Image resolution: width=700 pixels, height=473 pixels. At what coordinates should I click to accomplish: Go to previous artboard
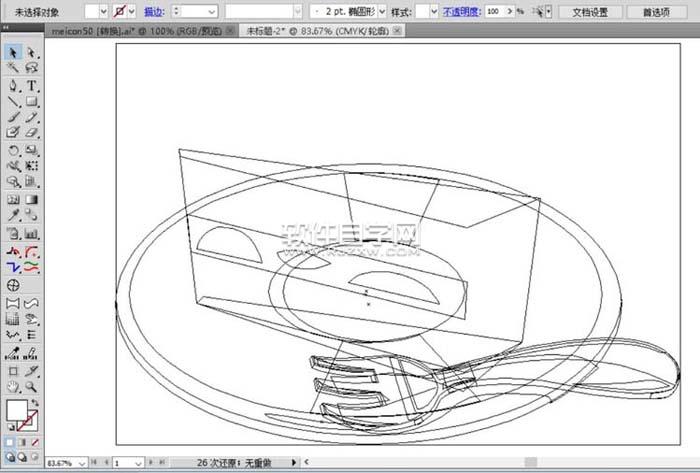[x=106, y=462]
